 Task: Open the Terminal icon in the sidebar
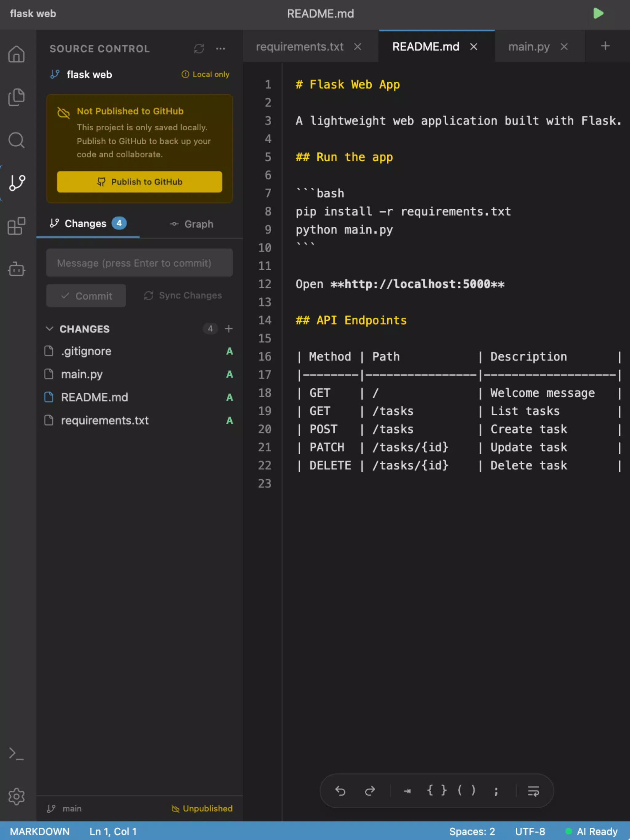(x=16, y=754)
